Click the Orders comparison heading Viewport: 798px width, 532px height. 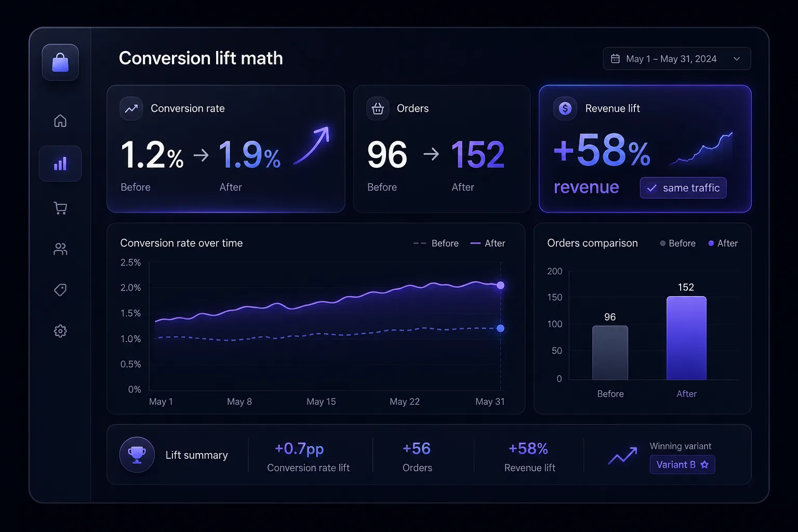pos(592,243)
